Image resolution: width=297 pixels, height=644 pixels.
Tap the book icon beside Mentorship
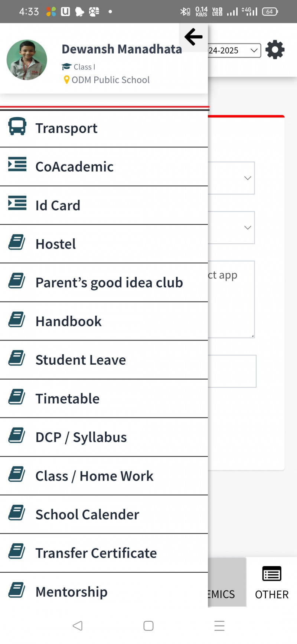coord(17,590)
